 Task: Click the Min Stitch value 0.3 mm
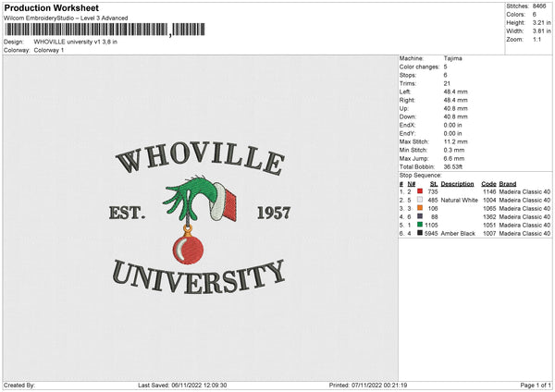coord(454,150)
